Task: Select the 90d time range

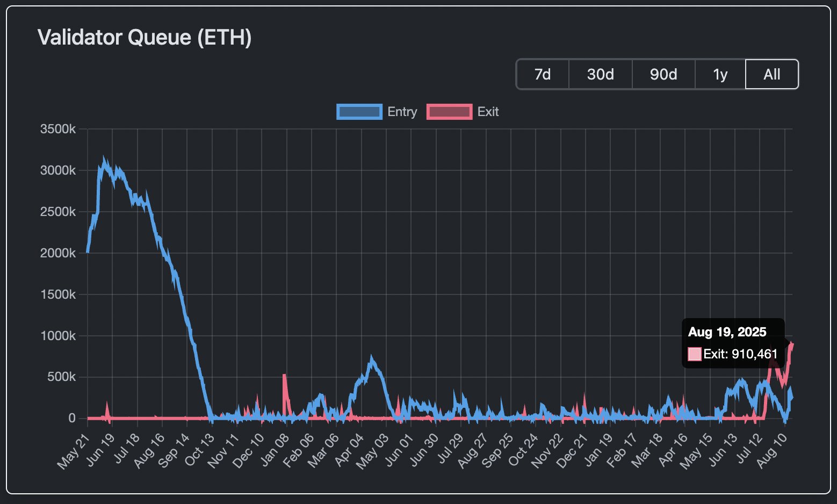Action: (x=663, y=74)
